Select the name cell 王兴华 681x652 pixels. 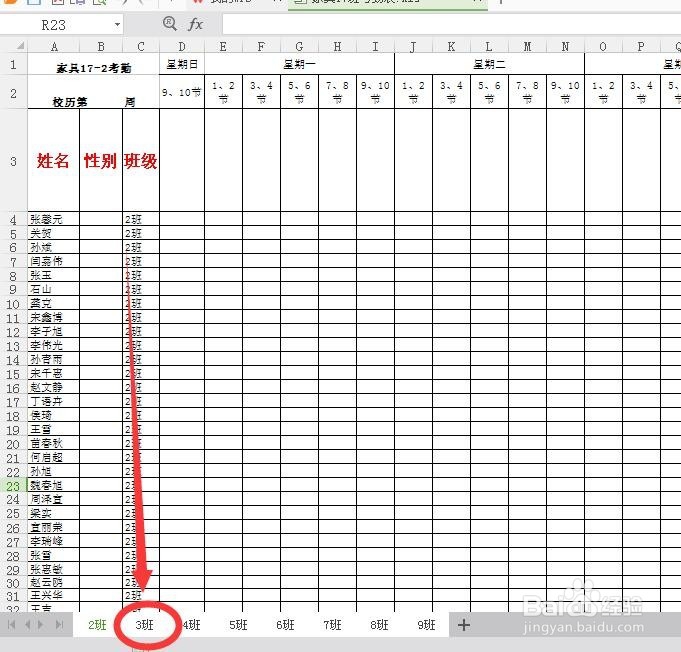point(53,596)
